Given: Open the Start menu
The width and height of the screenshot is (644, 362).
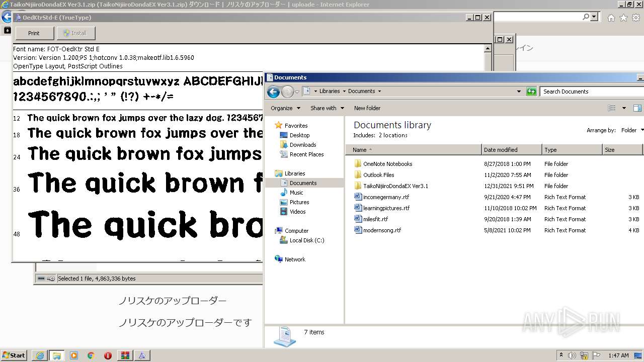Looking at the screenshot, I should pos(14,355).
